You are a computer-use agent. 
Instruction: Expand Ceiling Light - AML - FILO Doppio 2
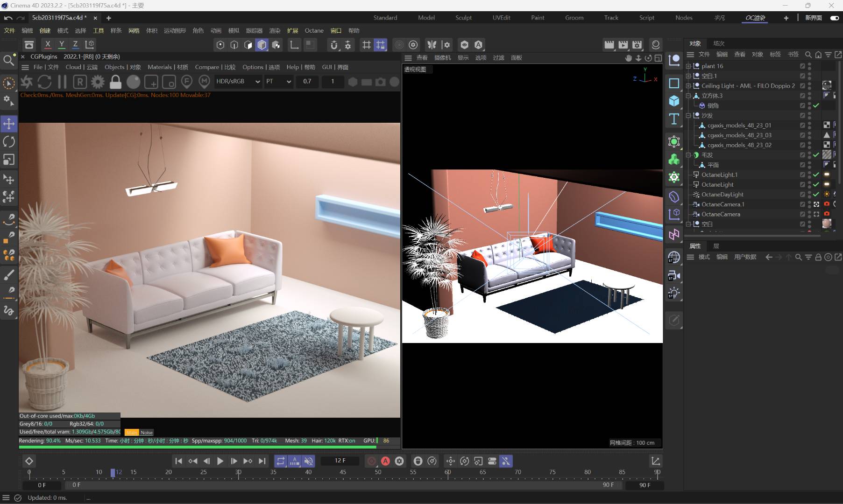(688, 86)
